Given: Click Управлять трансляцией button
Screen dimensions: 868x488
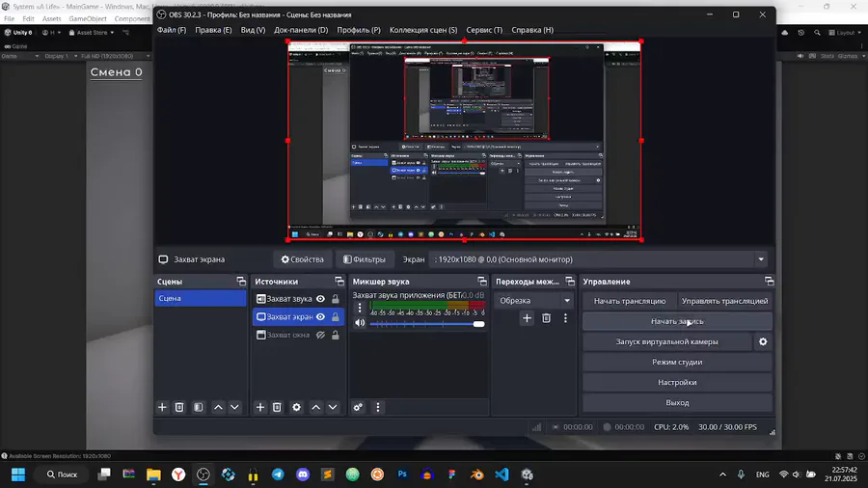Looking at the screenshot, I should (x=724, y=301).
